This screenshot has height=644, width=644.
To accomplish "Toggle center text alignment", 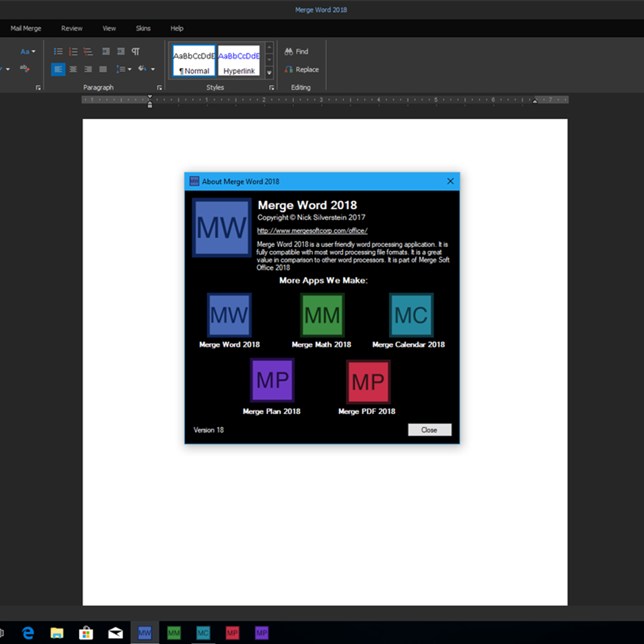I will (x=73, y=69).
